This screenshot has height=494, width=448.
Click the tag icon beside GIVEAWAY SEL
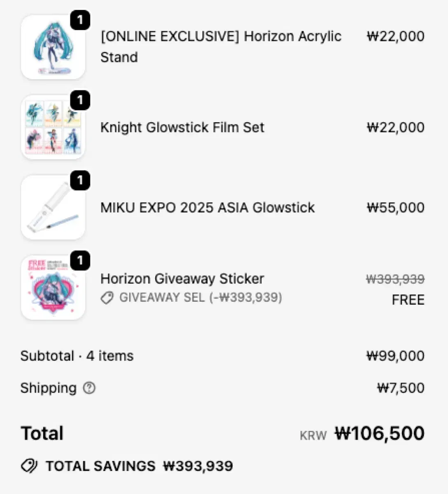(107, 298)
